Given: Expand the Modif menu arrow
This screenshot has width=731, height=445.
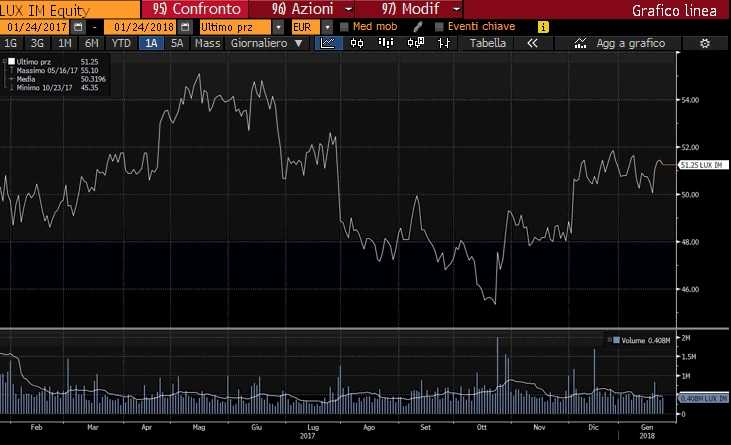Looking at the screenshot, I should tap(456, 9).
